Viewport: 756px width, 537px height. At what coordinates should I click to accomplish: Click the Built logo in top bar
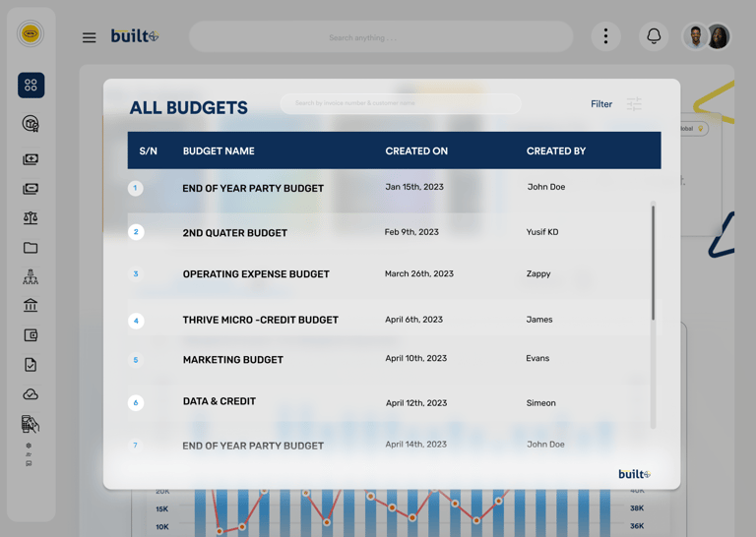point(135,35)
